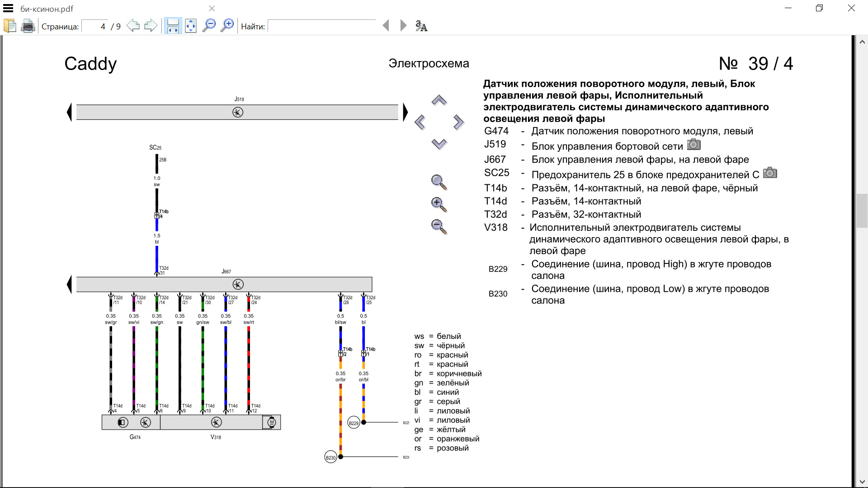This screenshot has width=868, height=488.
Task: Go to previous page arrow
Action: point(133,26)
